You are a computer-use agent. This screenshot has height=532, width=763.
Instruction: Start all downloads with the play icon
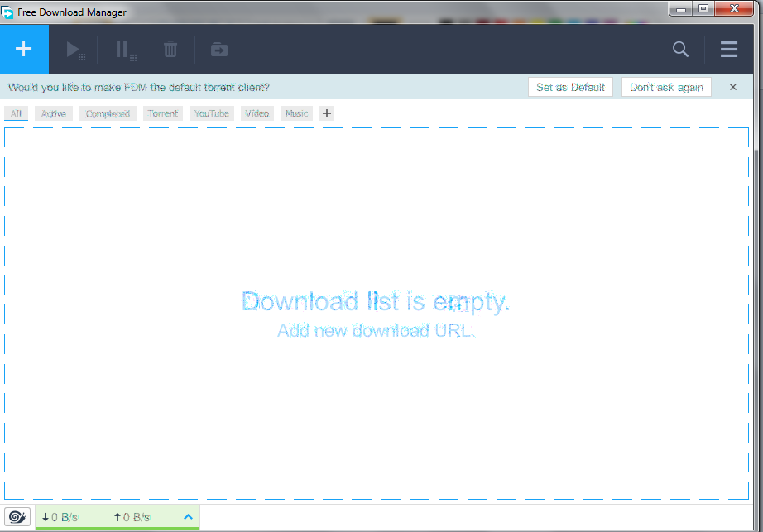coord(75,50)
